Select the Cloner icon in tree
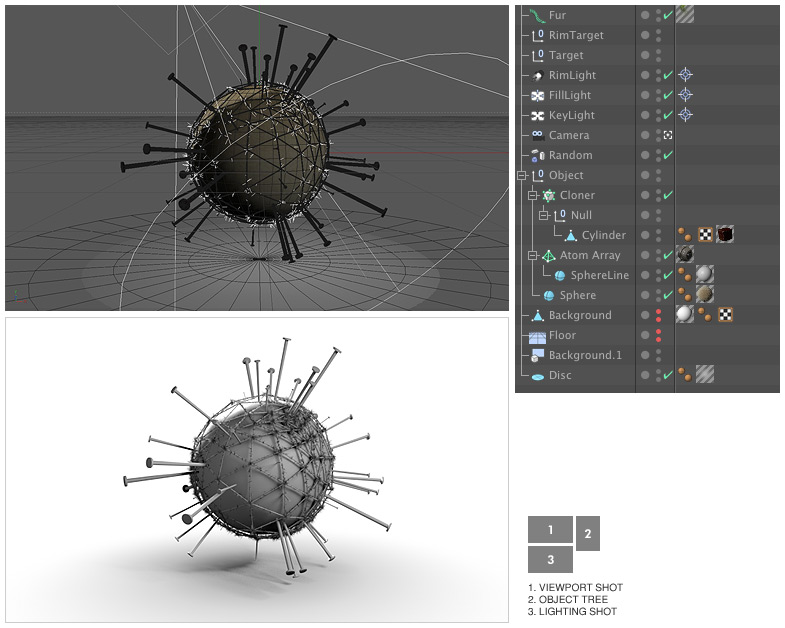The width and height of the screenshot is (785, 628). point(548,195)
